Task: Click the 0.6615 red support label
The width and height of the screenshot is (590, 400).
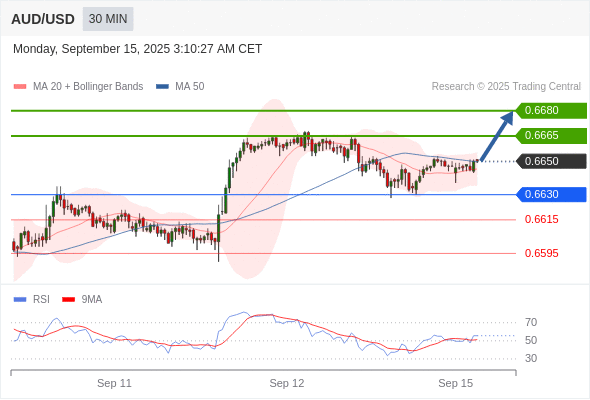Action: coord(541,219)
